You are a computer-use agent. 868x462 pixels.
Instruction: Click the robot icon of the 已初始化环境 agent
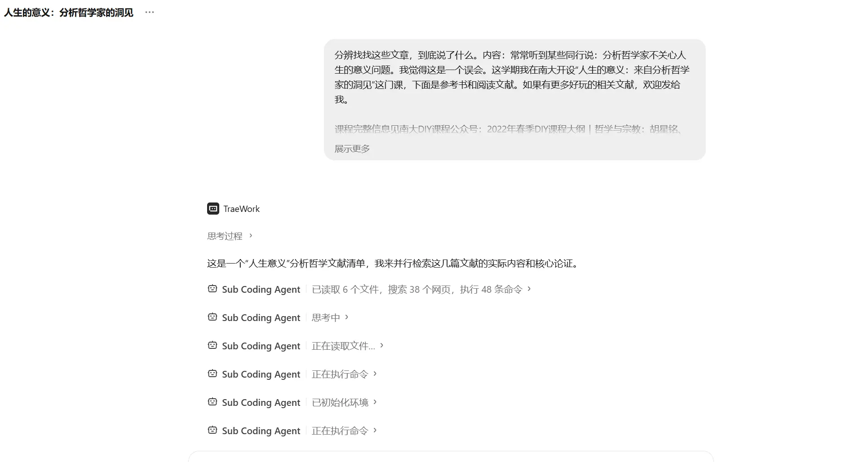click(213, 402)
